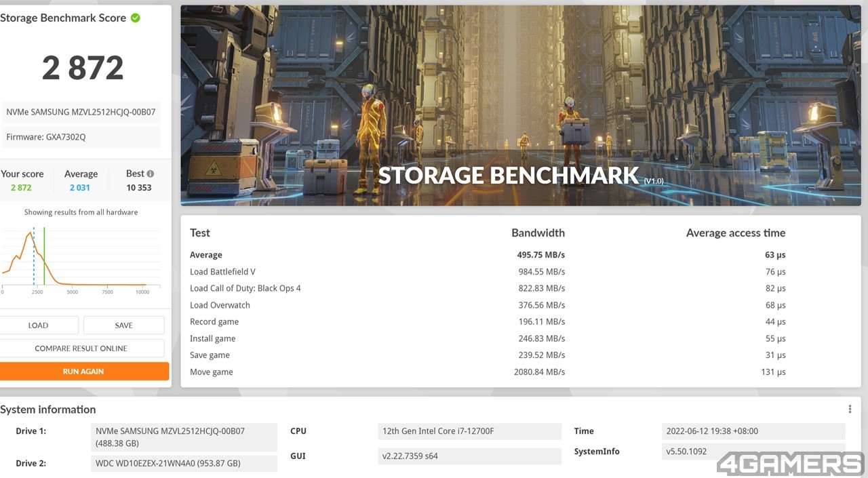Image resolution: width=868 pixels, height=478 pixels.
Task: Click the Average score value 2 031
Action: 79,188
